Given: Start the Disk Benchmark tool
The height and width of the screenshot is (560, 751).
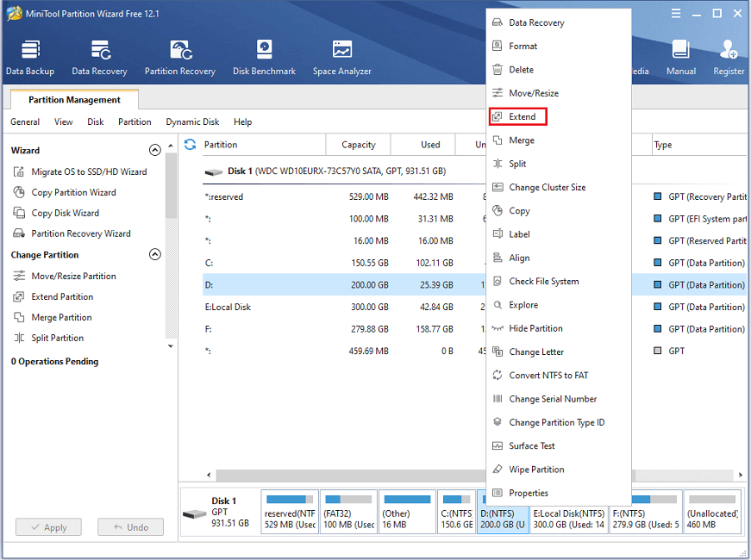Looking at the screenshot, I should (265, 58).
